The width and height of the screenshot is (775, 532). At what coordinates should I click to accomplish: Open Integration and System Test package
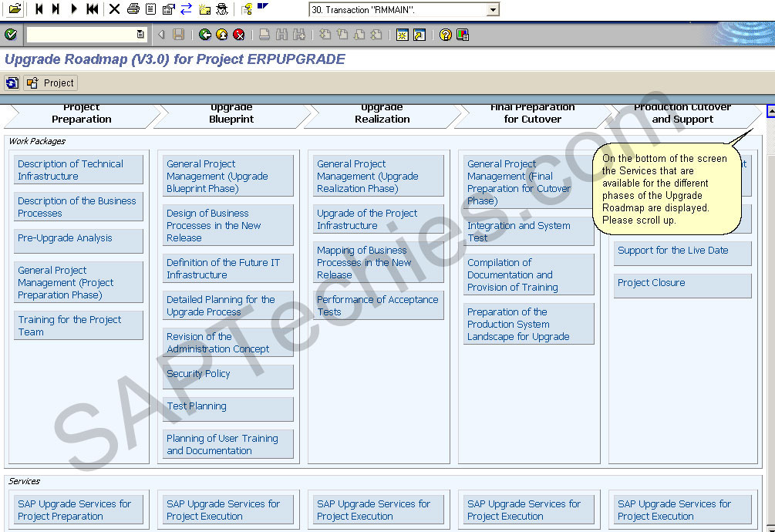click(x=528, y=231)
